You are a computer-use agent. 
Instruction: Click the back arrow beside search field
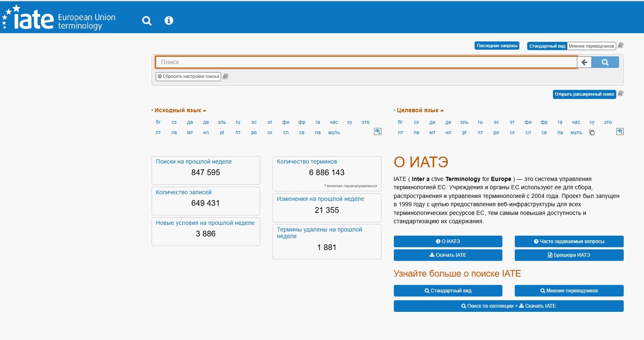click(584, 62)
